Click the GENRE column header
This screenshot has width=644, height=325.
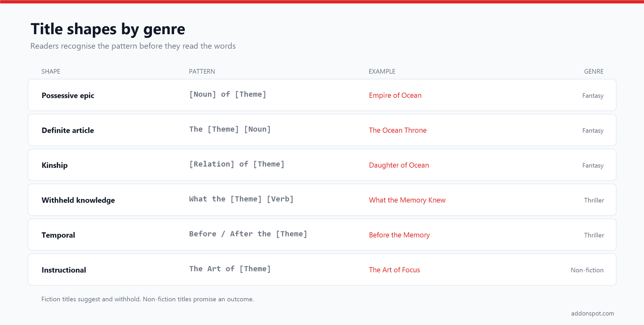594,71
